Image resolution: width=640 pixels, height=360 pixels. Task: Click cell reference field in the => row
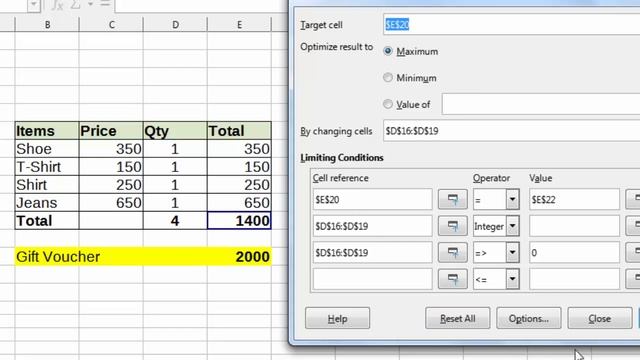[x=372, y=253]
